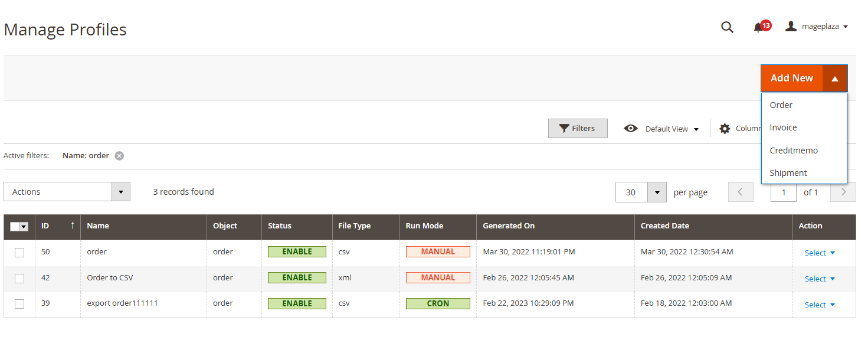The width and height of the screenshot is (868, 337).
Task: Choose Invoice from Add New menu
Action: click(x=783, y=127)
